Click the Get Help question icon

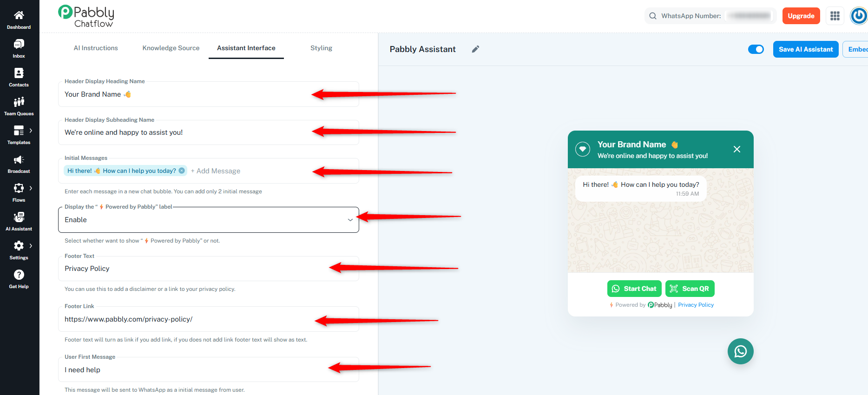click(19, 275)
